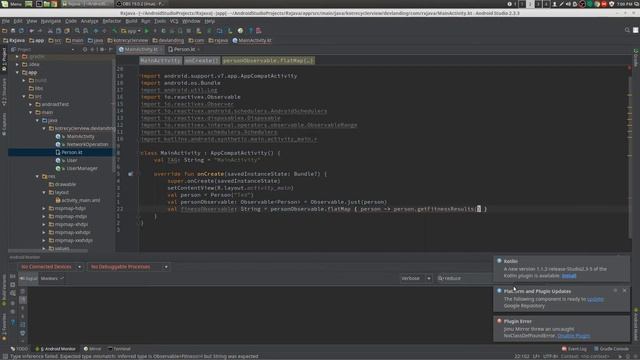Click the Menu button in OS panel
The width and height of the screenshot is (640, 360).
(11, 4)
